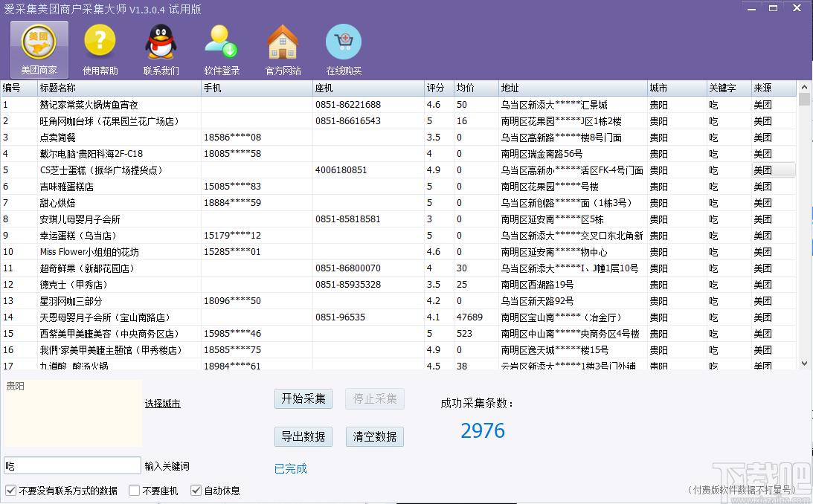Sort by the 均价 column header
This screenshot has height=504, width=813.
coord(476,88)
